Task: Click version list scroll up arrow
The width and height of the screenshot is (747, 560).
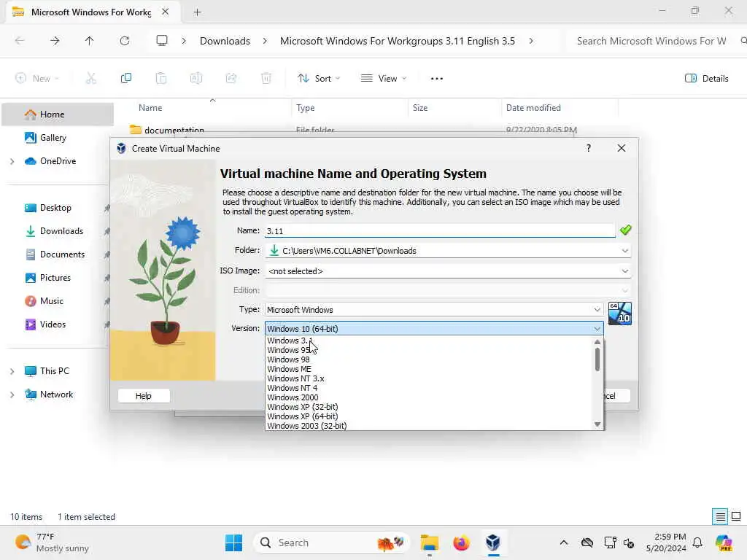Action: [597, 341]
